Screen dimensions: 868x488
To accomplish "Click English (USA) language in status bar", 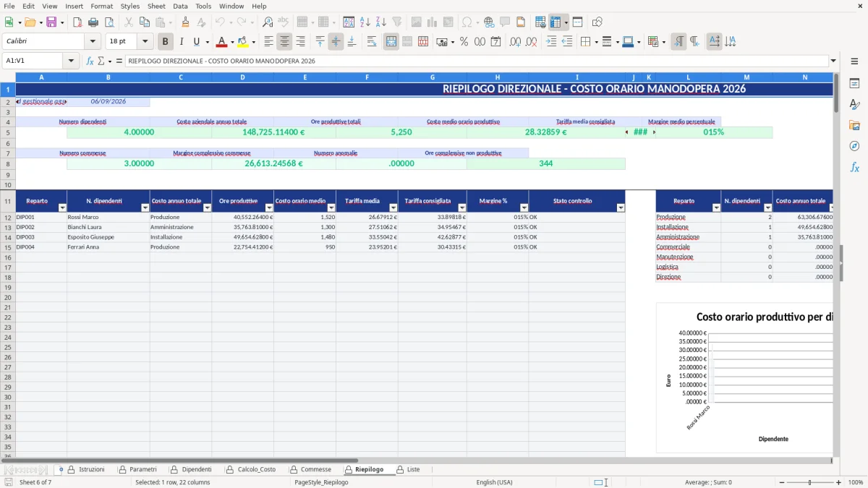I will pyautogui.click(x=494, y=482).
